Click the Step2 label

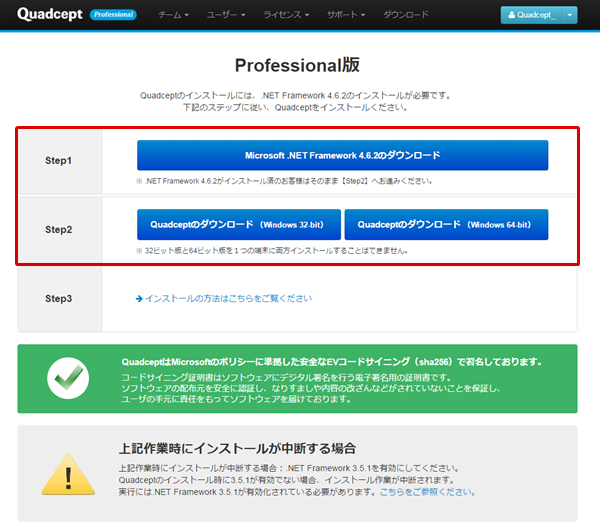pyautogui.click(x=59, y=230)
